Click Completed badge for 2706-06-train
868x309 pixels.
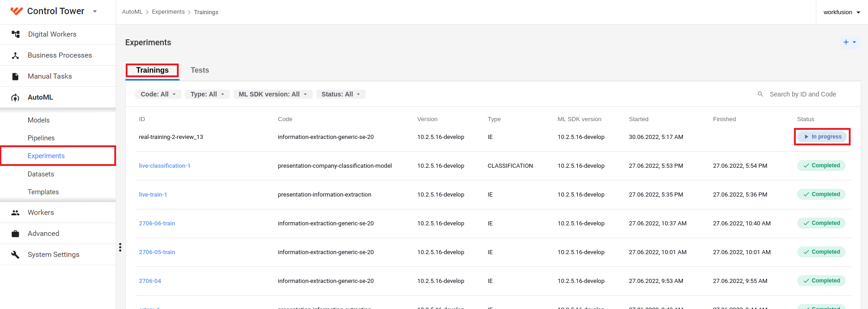(x=821, y=223)
